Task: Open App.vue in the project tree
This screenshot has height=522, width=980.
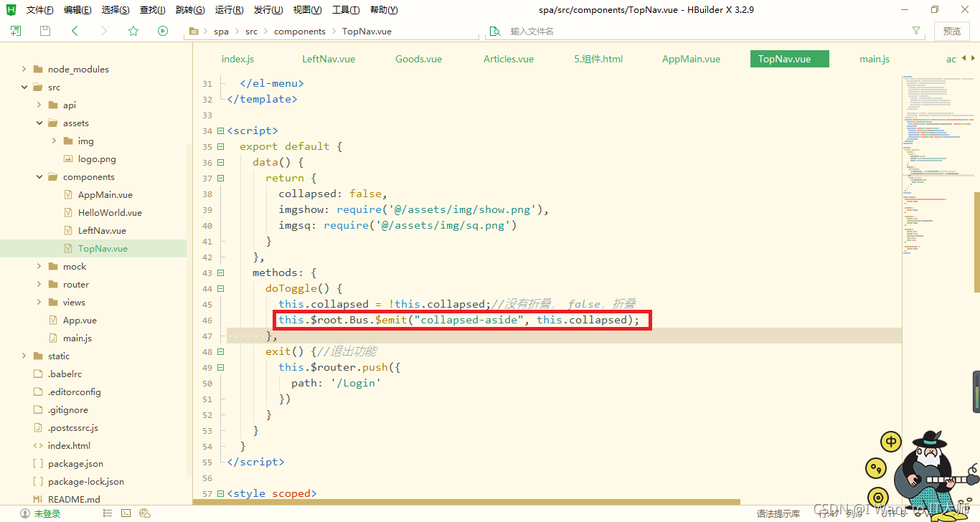Action: 80,320
